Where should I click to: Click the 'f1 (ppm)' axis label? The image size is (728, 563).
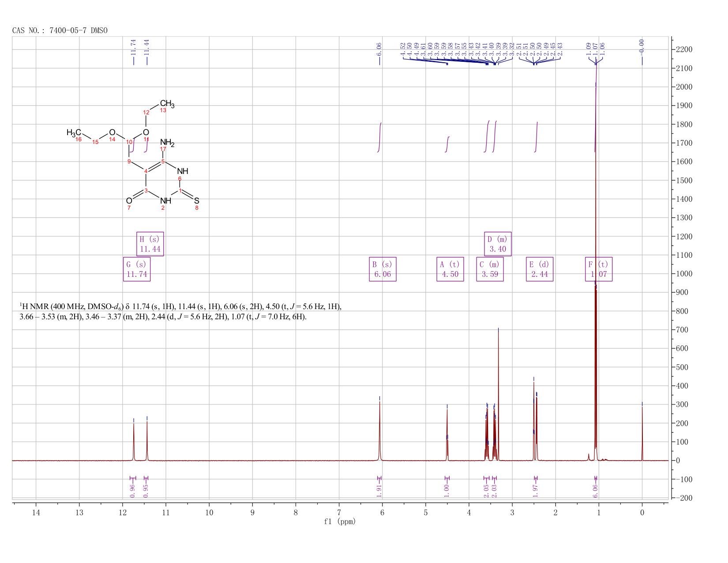(x=340, y=521)
